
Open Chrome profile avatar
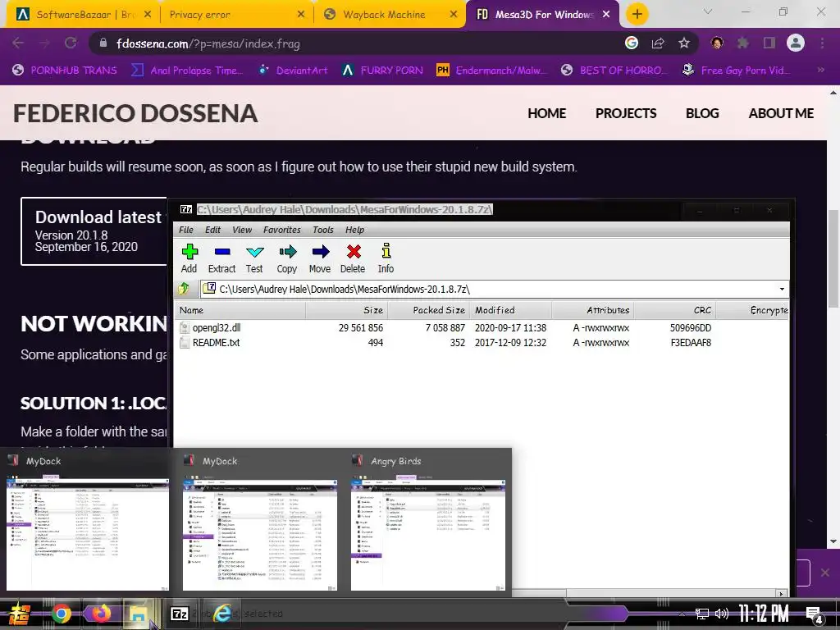(796, 43)
